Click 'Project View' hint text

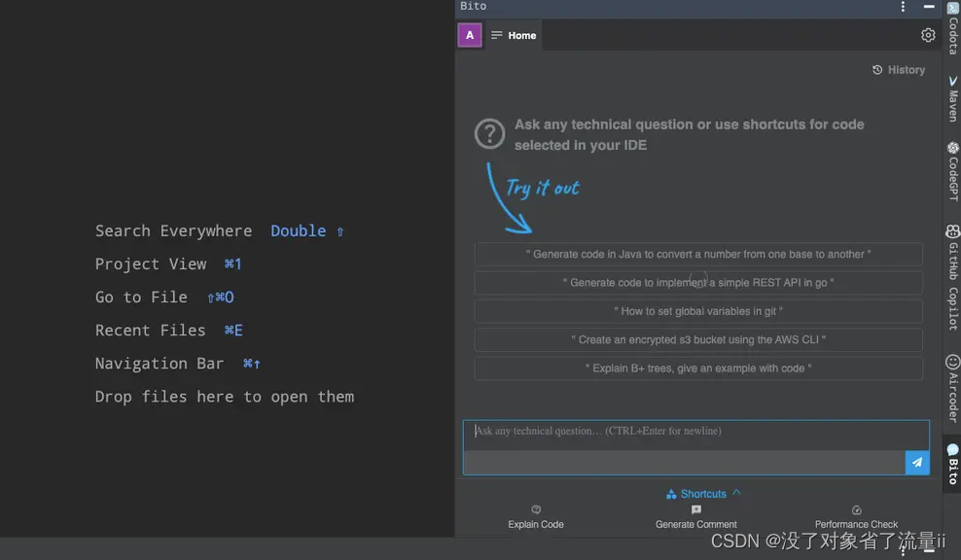pyautogui.click(x=151, y=264)
